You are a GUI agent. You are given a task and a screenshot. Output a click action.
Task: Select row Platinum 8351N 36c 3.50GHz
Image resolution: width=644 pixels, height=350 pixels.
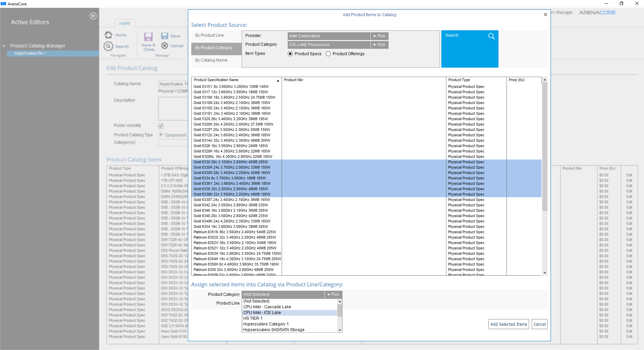click(366, 232)
